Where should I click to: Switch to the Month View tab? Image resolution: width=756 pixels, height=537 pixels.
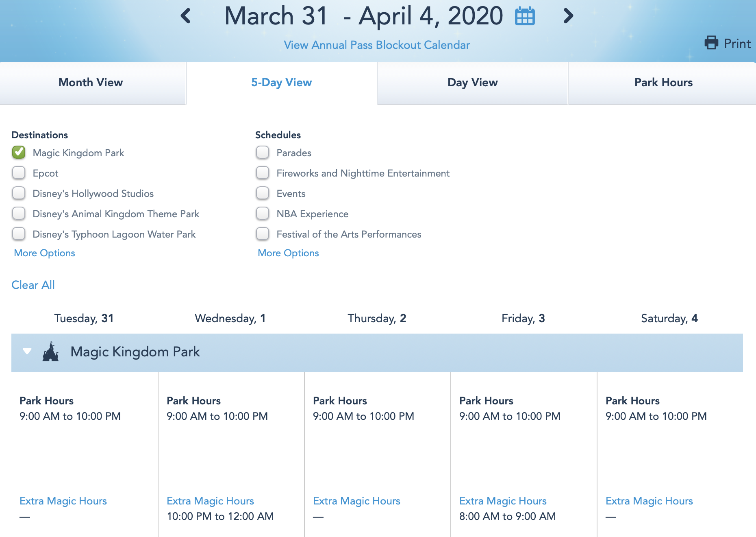coord(91,83)
